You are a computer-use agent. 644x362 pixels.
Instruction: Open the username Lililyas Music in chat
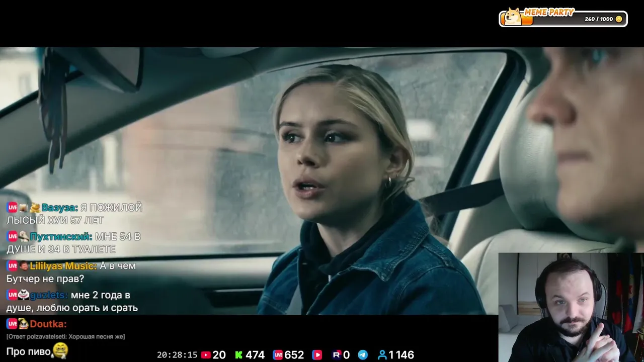coord(63,265)
